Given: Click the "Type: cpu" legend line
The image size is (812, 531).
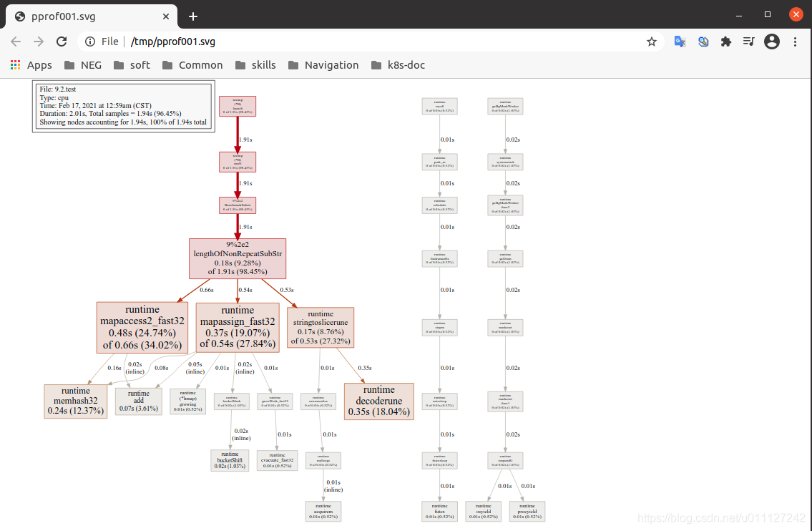Looking at the screenshot, I should [54, 97].
